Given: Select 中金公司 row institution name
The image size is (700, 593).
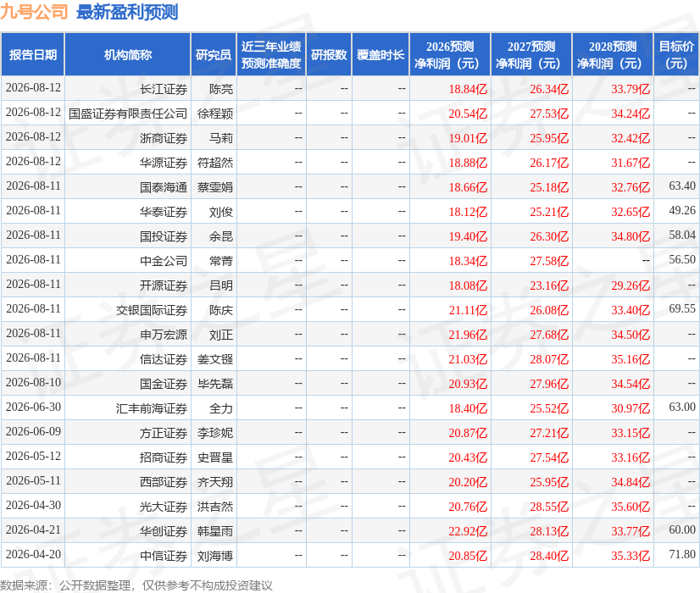Looking at the screenshot, I should click(x=164, y=261).
